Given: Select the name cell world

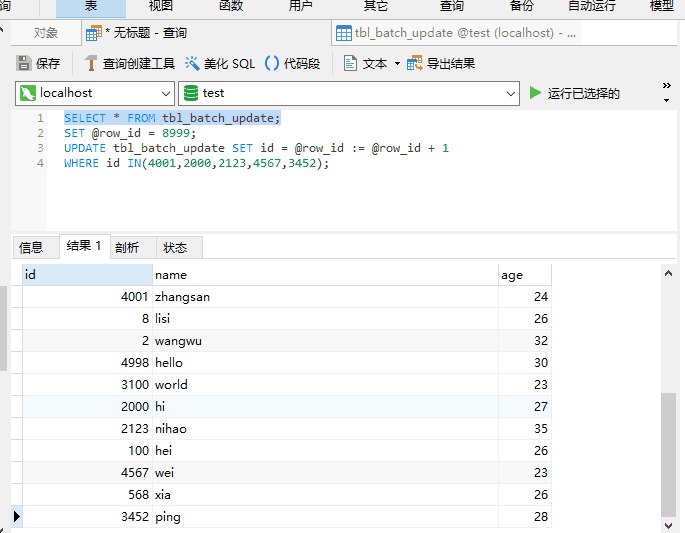Looking at the screenshot, I should pyautogui.click(x=325, y=384).
